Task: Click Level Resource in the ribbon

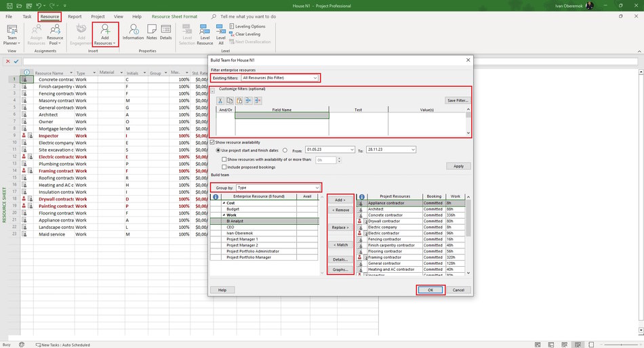Action: [x=205, y=35]
